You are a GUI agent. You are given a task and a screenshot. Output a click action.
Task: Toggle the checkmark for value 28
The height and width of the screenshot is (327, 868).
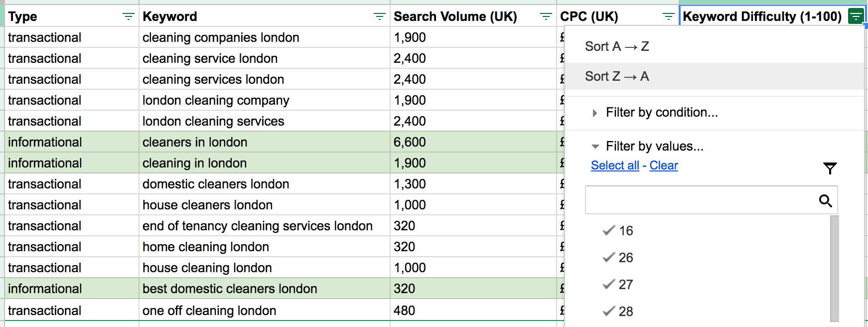[x=609, y=312]
